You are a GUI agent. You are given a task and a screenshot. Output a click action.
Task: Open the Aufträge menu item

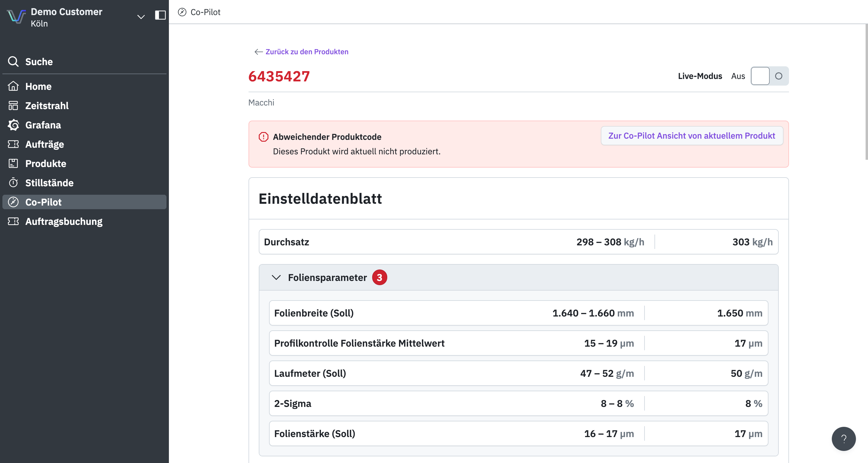pyautogui.click(x=84, y=144)
